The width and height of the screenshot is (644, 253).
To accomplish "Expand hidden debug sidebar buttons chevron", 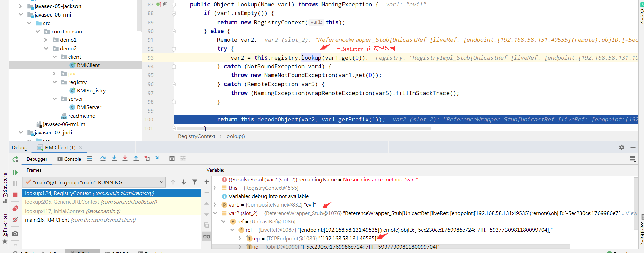I will click(x=15, y=245).
